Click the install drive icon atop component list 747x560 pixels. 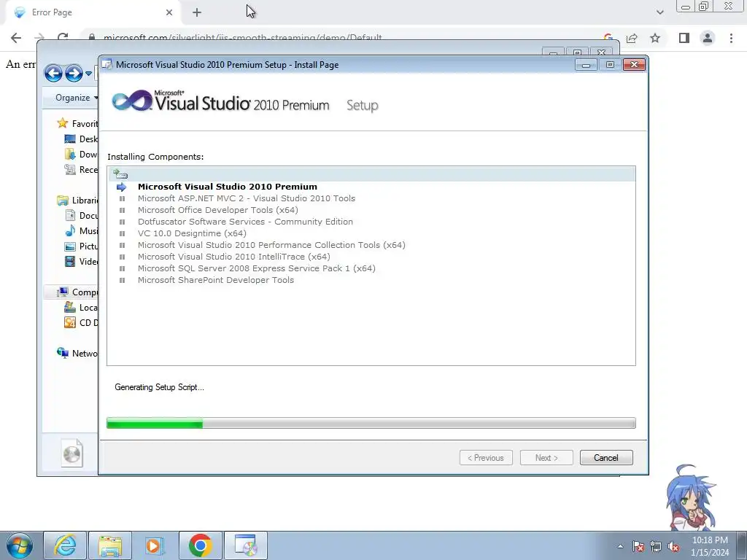coord(120,174)
